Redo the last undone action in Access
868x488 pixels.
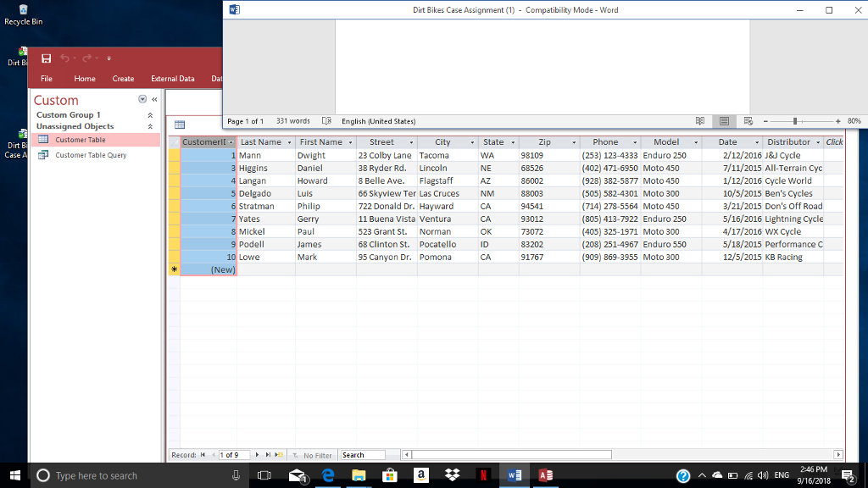tap(87, 58)
